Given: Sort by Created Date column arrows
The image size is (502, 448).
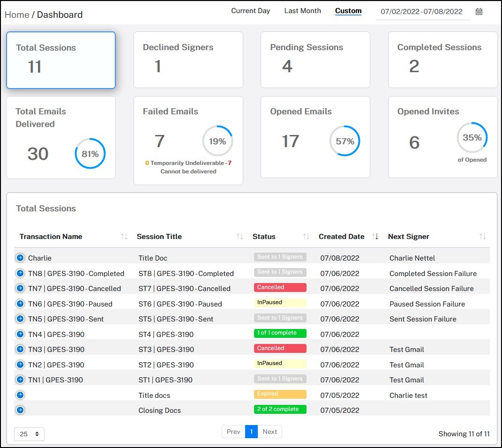Looking at the screenshot, I should tap(375, 237).
